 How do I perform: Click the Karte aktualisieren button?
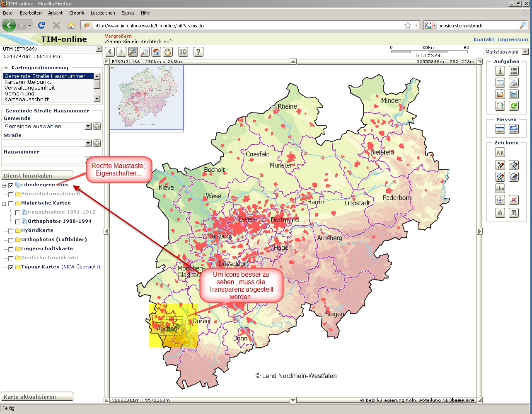(x=37, y=397)
